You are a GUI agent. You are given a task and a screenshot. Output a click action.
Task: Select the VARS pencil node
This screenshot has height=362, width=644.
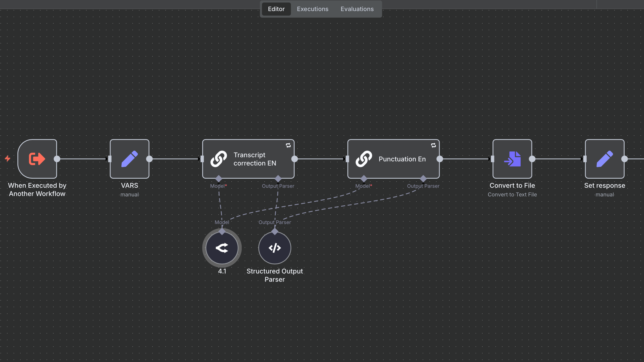click(129, 159)
